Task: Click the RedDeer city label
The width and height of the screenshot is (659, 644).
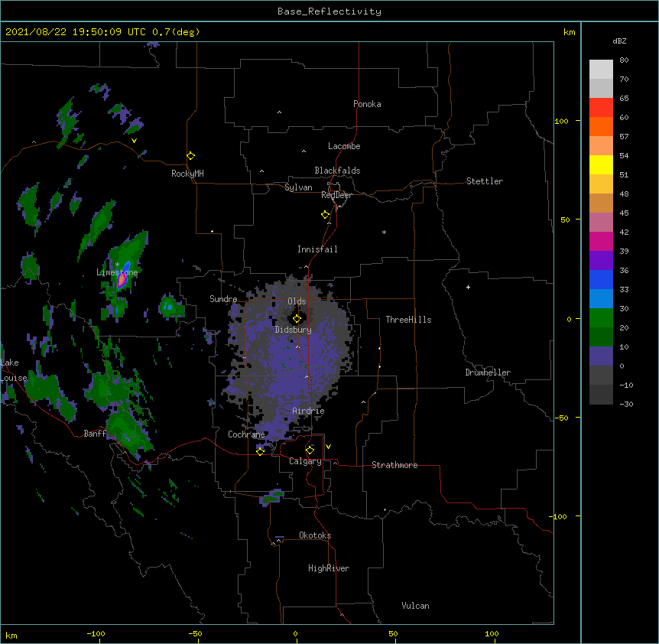Action: coord(336,195)
